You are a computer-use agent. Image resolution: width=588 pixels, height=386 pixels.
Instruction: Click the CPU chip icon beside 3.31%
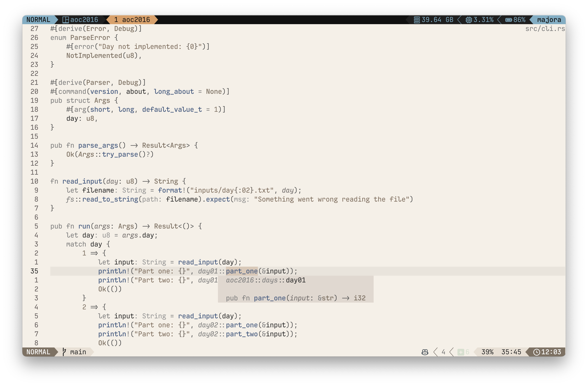[x=469, y=20]
